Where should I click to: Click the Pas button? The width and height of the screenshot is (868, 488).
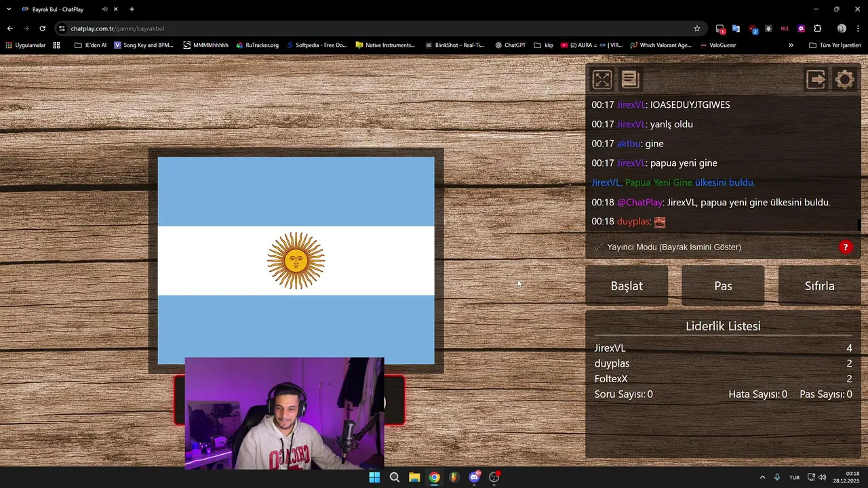tap(723, 286)
